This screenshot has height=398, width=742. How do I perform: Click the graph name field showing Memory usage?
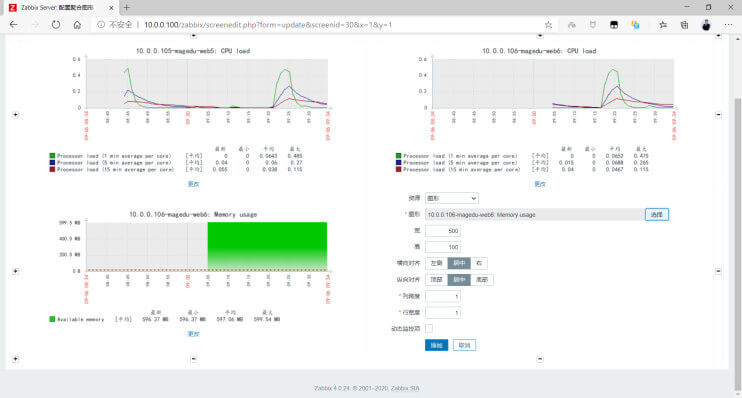pyautogui.click(x=534, y=214)
